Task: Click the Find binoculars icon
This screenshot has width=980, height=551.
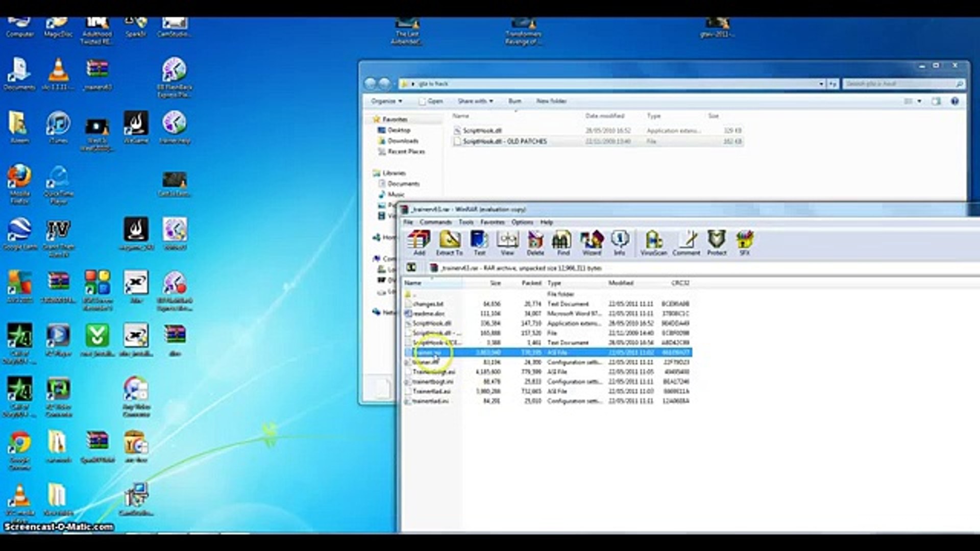Action: (563, 243)
